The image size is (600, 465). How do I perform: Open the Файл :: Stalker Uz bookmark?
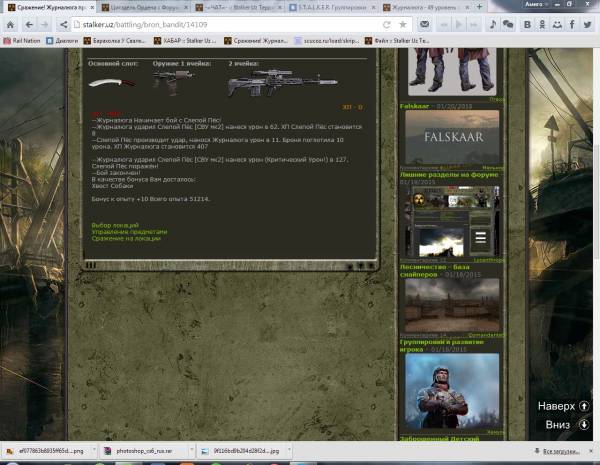coord(397,41)
